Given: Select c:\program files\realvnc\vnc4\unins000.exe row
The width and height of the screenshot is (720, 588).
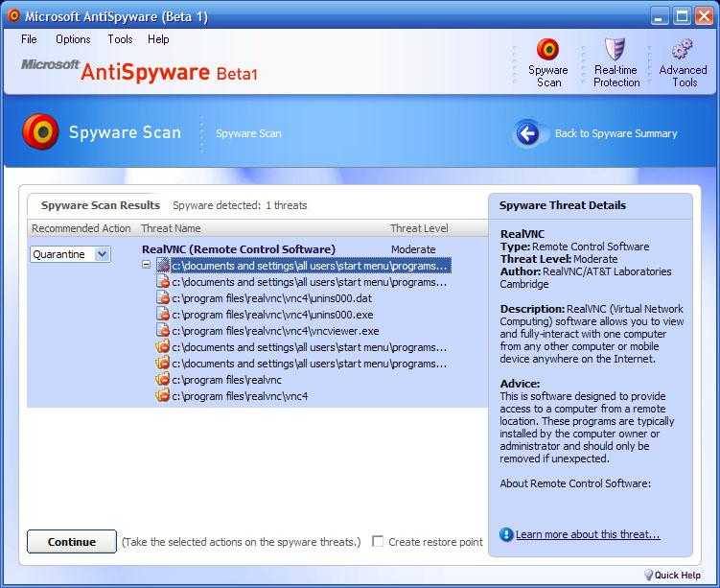Looking at the screenshot, I should click(272, 315).
